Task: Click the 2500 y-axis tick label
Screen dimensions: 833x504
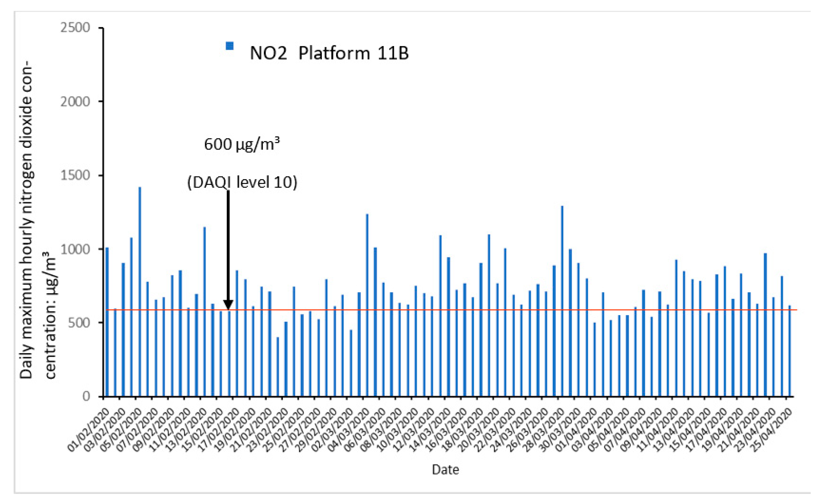Action: [75, 28]
